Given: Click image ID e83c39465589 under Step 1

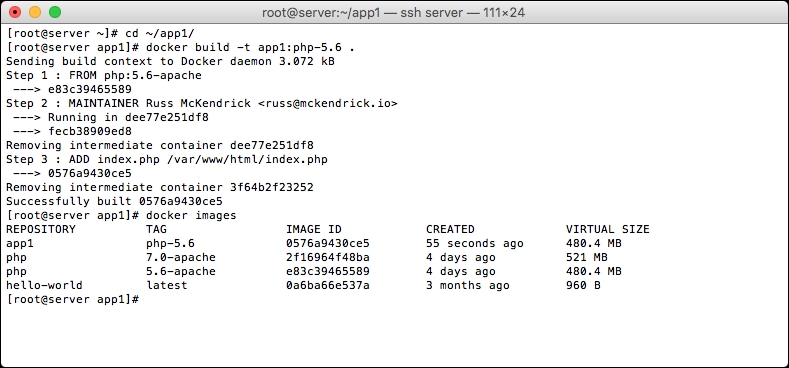Looking at the screenshot, I should coord(90,90).
